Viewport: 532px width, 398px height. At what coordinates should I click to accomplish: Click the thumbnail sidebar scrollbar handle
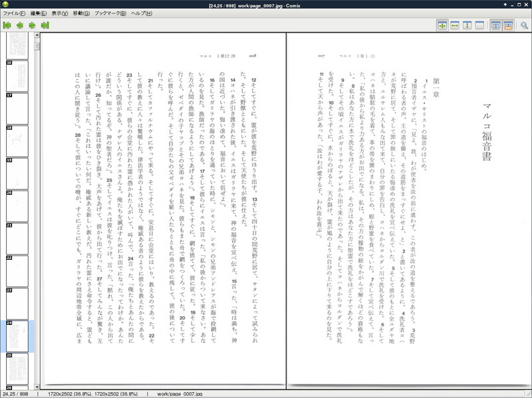pos(37,46)
